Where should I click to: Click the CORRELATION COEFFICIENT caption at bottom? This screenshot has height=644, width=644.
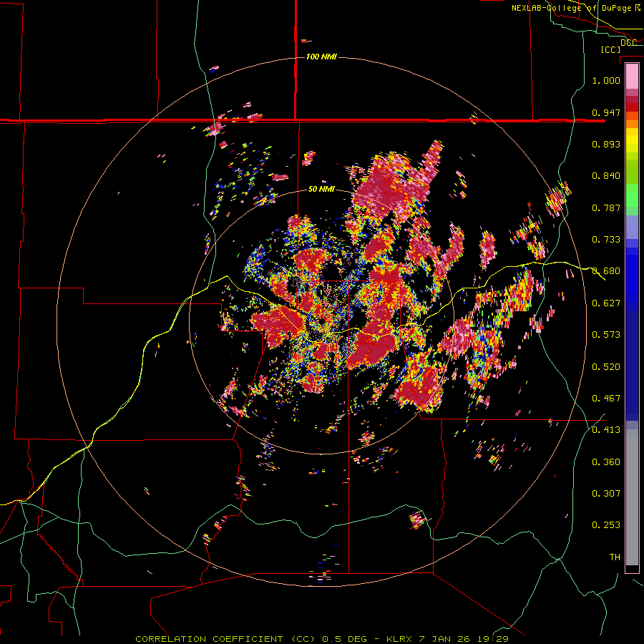322,639
